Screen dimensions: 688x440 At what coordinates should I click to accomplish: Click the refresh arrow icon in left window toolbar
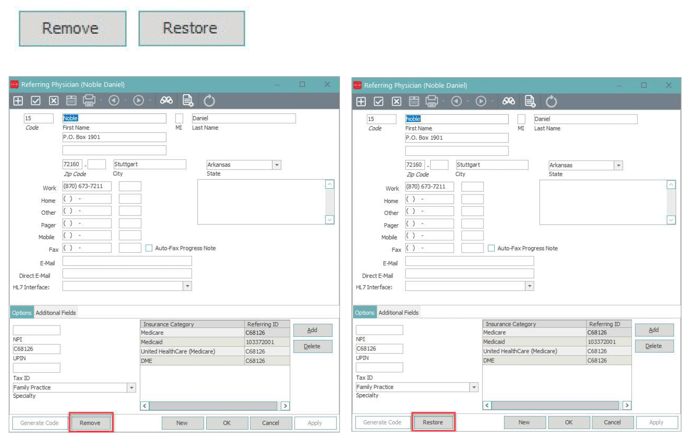(x=209, y=101)
